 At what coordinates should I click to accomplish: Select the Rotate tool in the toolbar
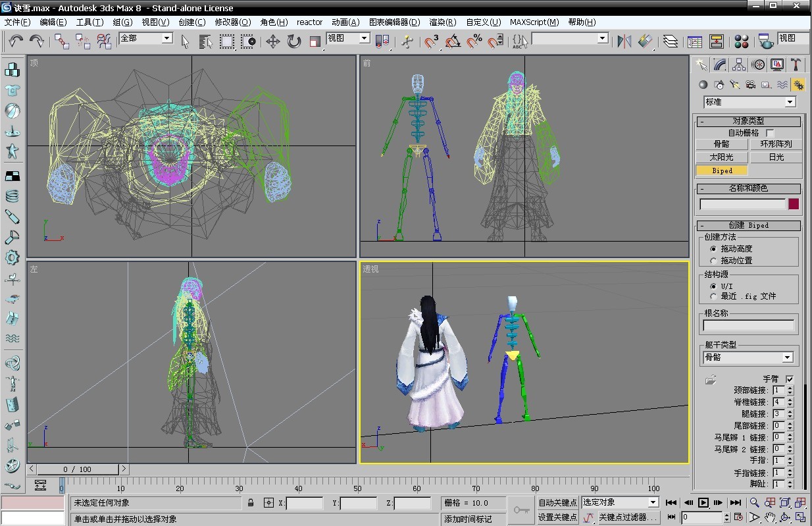point(293,41)
